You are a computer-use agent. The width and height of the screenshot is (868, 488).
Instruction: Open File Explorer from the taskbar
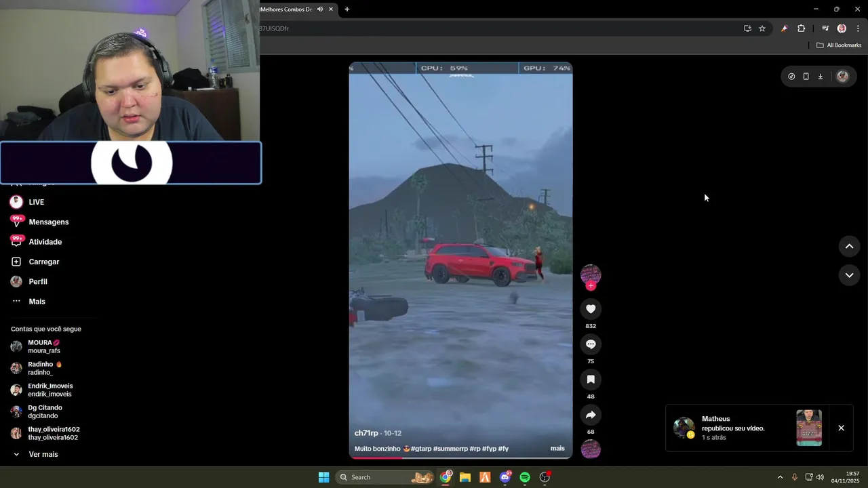465,477
